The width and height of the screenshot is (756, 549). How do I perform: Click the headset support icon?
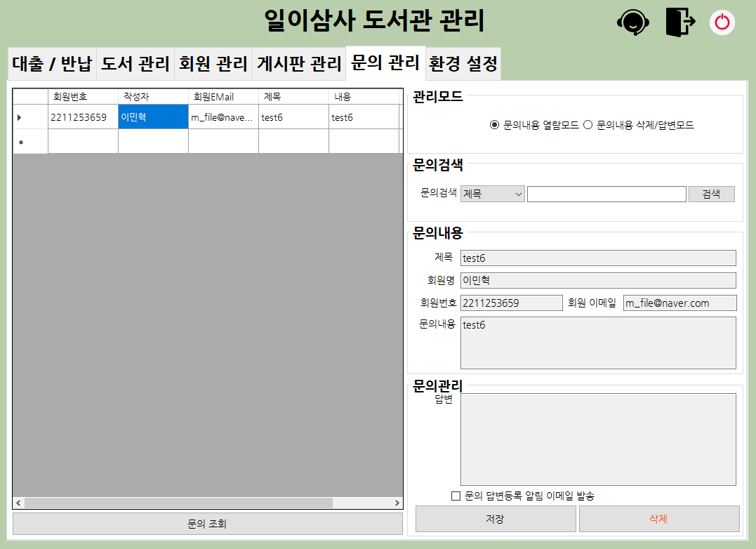point(632,22)
